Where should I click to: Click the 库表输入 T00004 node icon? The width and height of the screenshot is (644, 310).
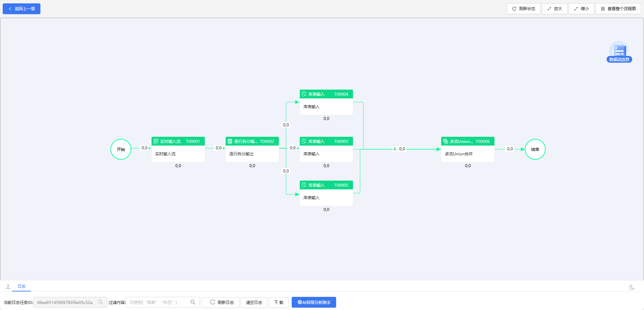click(x=304, y=94)
